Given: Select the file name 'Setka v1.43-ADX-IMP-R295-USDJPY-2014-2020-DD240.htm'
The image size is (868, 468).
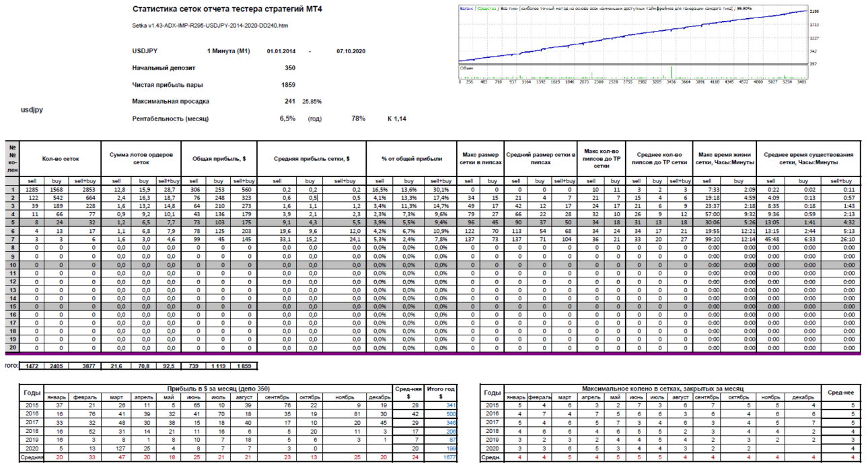Looking at the screenshot, I should (x=210, y=25).
